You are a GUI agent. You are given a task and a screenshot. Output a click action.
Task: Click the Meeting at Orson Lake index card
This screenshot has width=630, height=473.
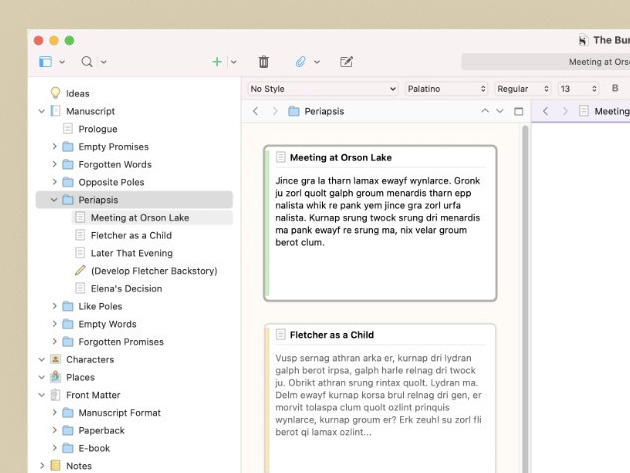click(x=380, y=222)
